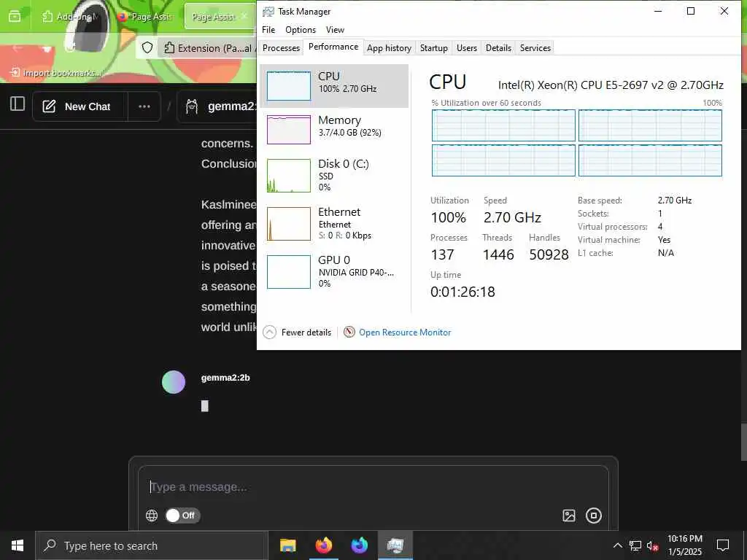Click the globe internet search icon
Viewport: 747px width, 560px height.
pyautogui.click(x=152, y=516)
